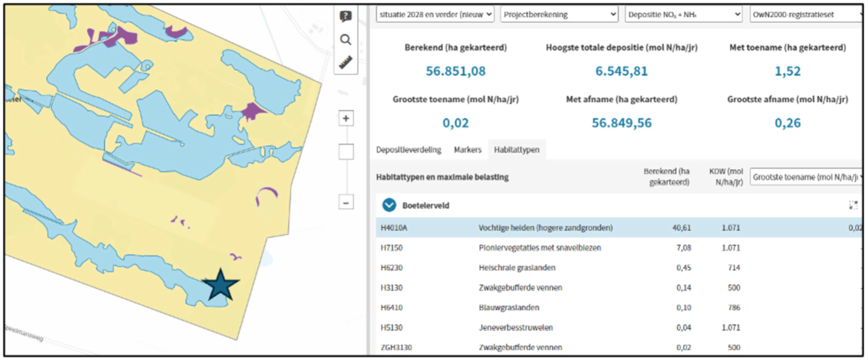This screenshot has width=868, height=360.
Task: Zoom out with the minus button
Action: [346, 203]
